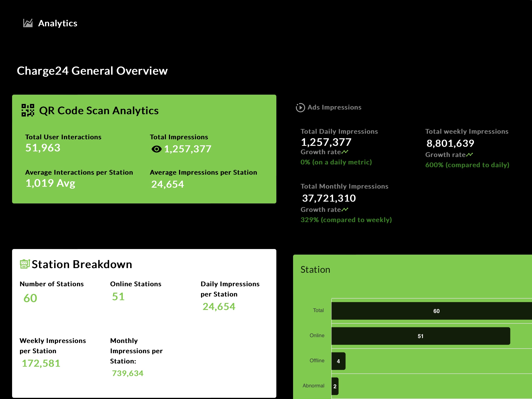This screenshot has width=532, height=399.
Task: Click the Online Stations value 51
Action: (118, 296)
